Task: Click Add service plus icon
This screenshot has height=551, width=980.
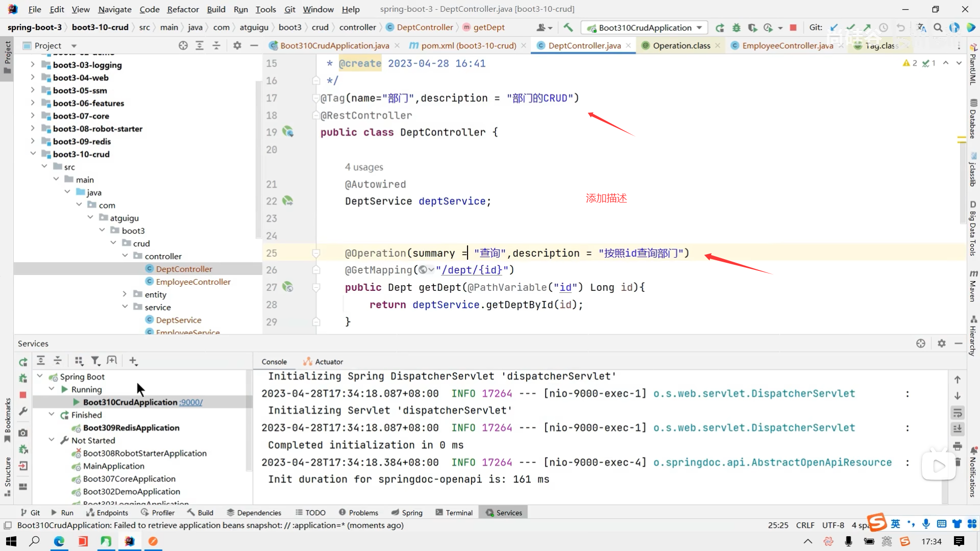Action: pyautogui.click(x=133, y=361)
